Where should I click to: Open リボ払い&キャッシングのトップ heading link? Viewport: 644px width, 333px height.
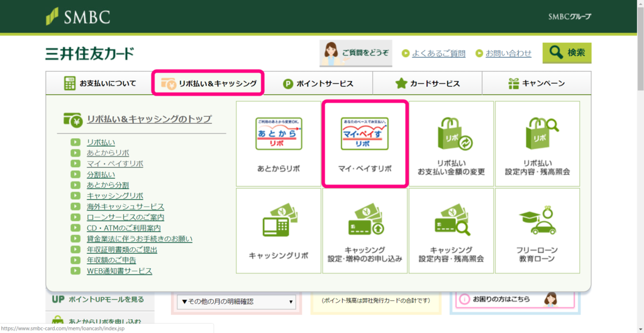click(x=150, y=119)
